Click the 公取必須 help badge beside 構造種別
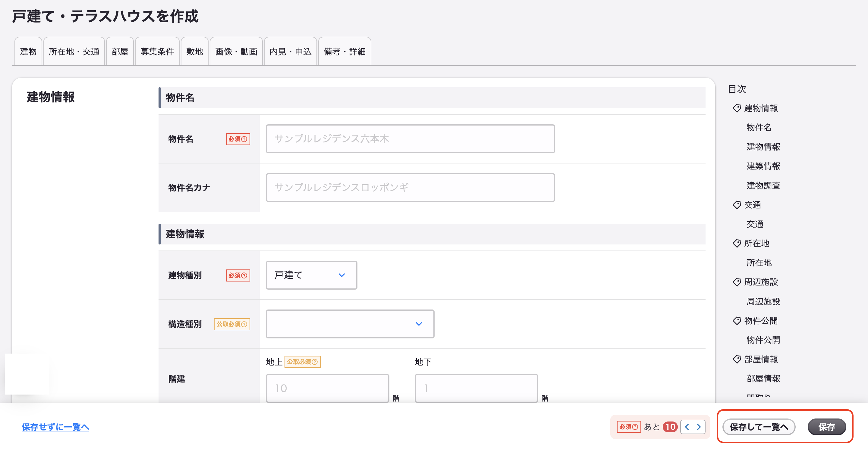The image size is (868, 451). 232,324
